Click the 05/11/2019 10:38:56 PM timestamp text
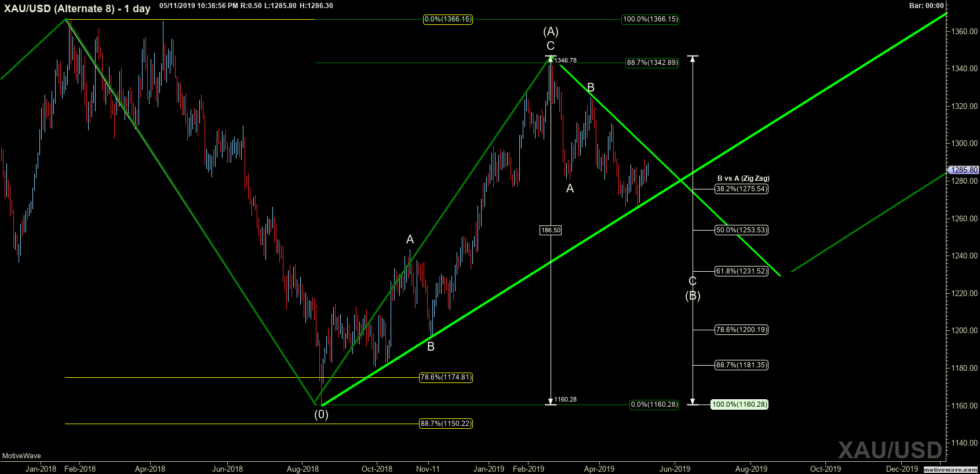Screen dimensions: 980x474 (x=198, y=6)
